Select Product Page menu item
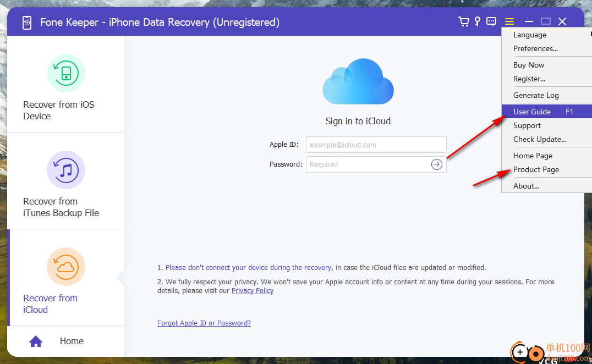Screen dimensions: 592x364 (547, 170)
